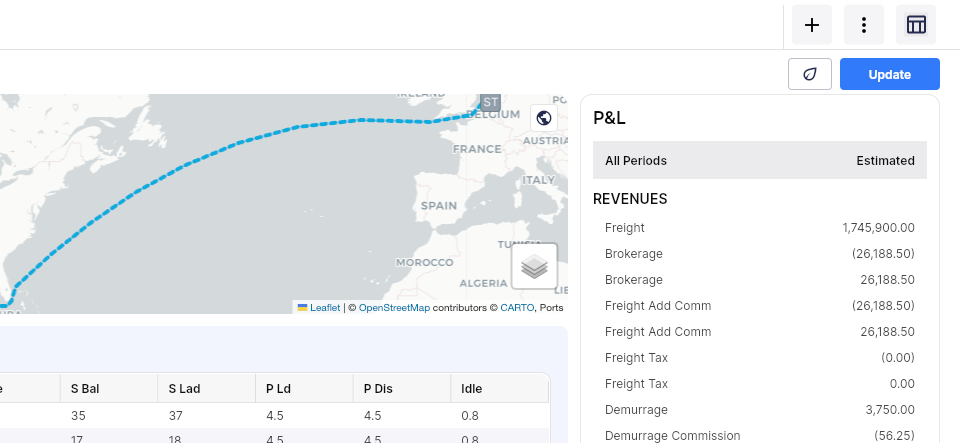Open the OpenStreetMap link
960x443 pixels.
tap(394, 308)
